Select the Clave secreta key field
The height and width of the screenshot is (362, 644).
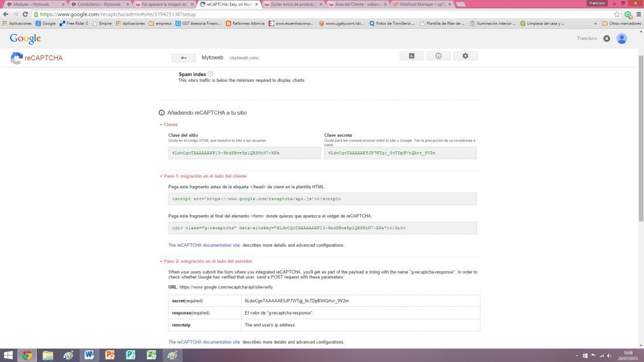point(400,153)
